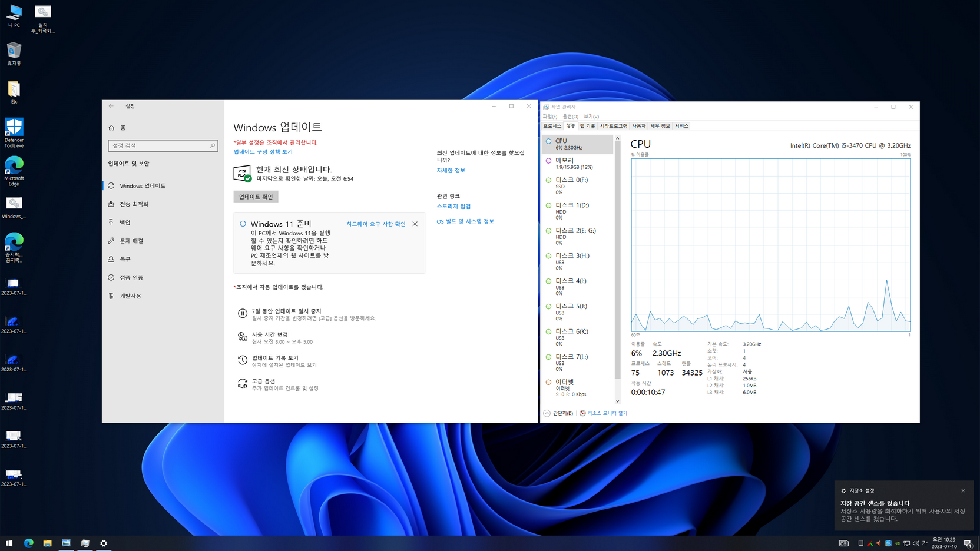
Task: Switch to the 세부 정보 tab
Action: 660,126
